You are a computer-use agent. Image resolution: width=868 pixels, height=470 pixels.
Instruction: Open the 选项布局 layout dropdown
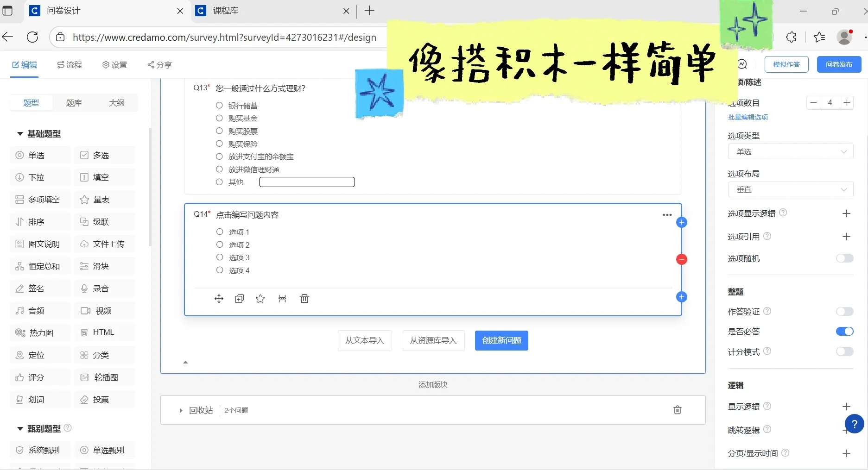point(791,189)
